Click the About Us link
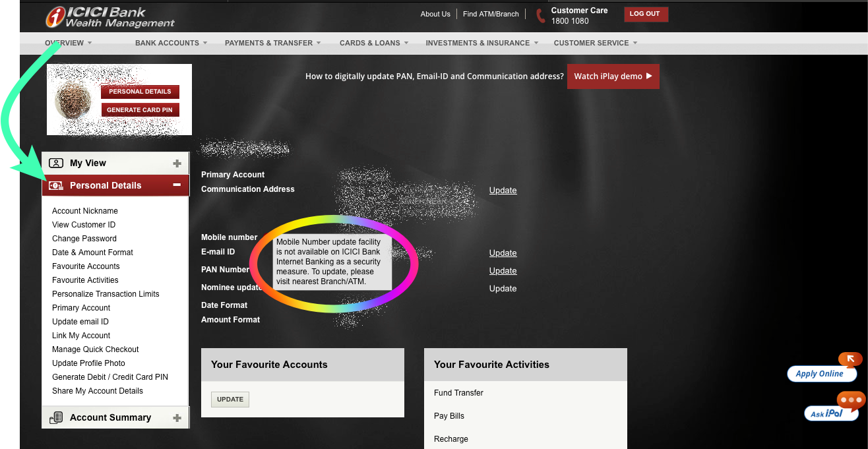868x449 pixels. [435, 14]
